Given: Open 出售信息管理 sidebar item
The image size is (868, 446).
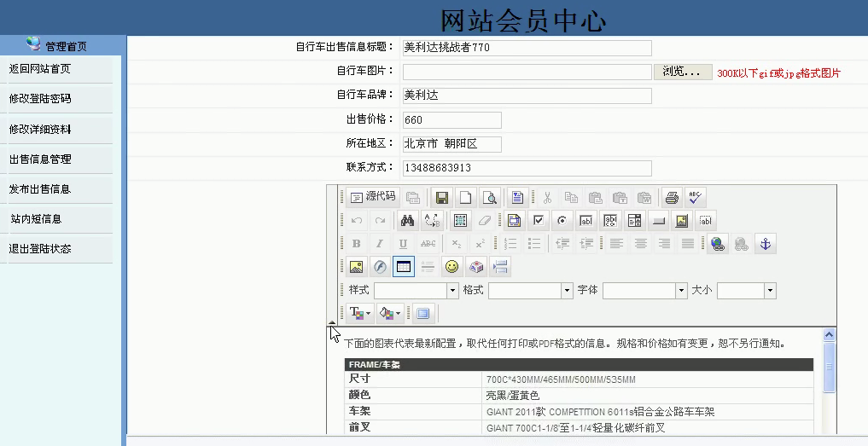Looking at the screenshot, I should [x=40, y=159].
